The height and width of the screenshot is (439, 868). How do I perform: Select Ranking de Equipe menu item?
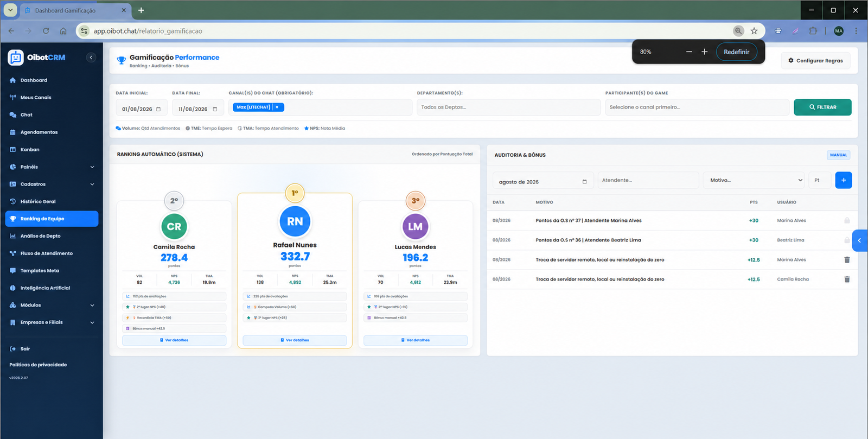click(52, 219)
